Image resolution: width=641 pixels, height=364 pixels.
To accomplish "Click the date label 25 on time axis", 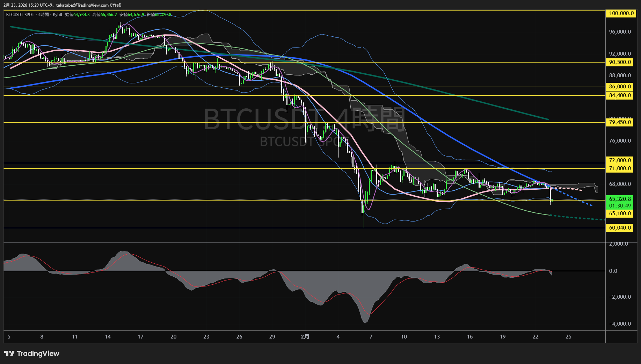I will pos(568,337).
